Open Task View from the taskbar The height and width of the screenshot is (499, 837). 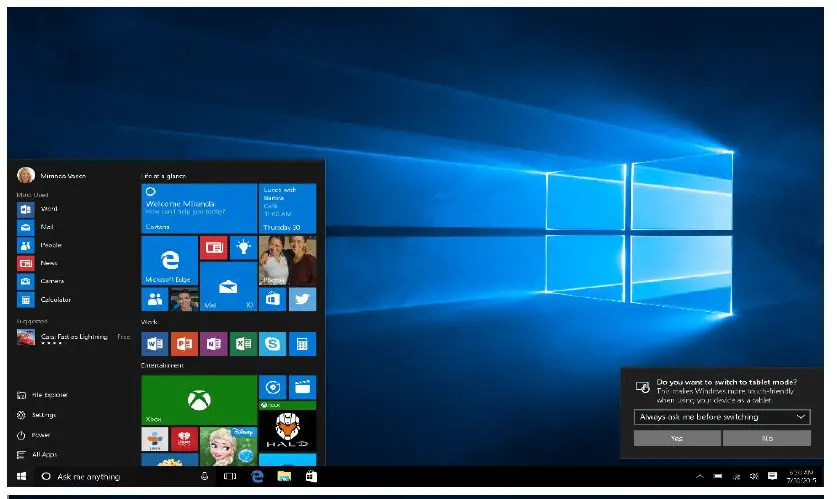(x=230, y=476)
